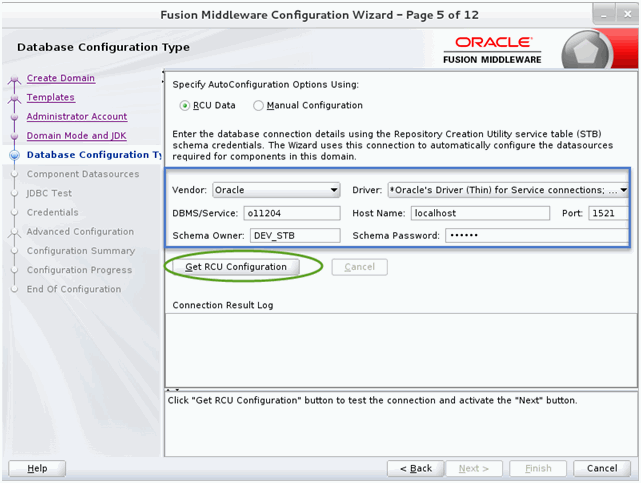This screenshot has height=483, width=641.
Task: Click the 'Connection Result Log' label
Action: click(223, 305)
